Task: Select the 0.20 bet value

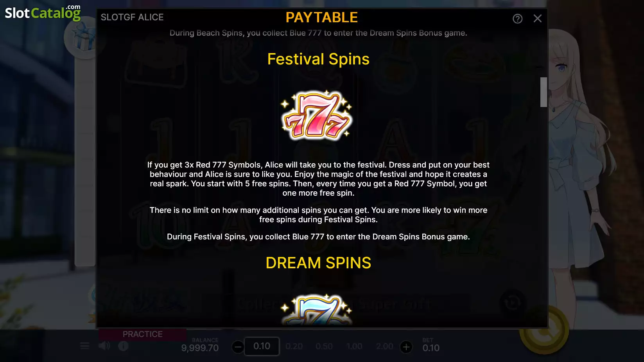Action: point(294,346)
